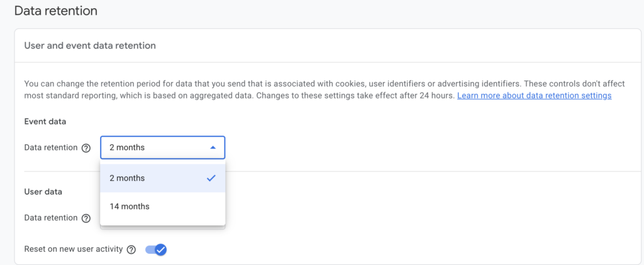Open help icon for Reset on new user activity
644x265 pixels.
131,249
